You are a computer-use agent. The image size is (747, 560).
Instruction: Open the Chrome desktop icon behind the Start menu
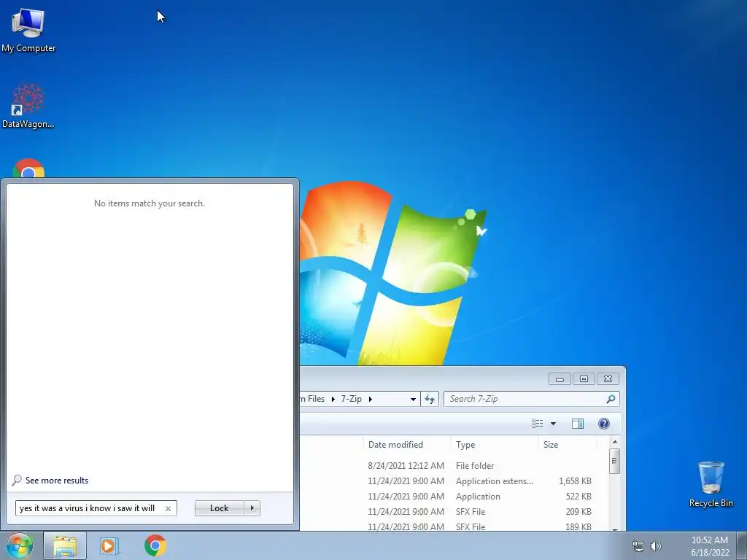[28, 169]
